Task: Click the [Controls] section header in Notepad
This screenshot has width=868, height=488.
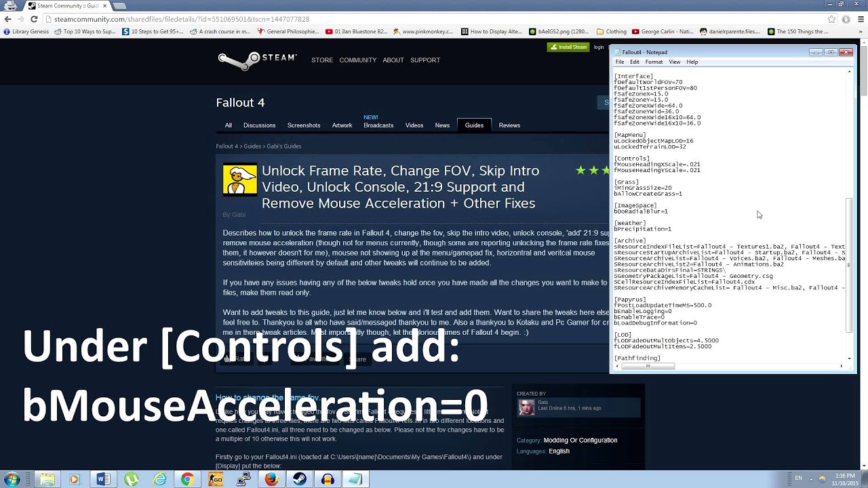Action: pyautogui.click(x=631, y=159)
